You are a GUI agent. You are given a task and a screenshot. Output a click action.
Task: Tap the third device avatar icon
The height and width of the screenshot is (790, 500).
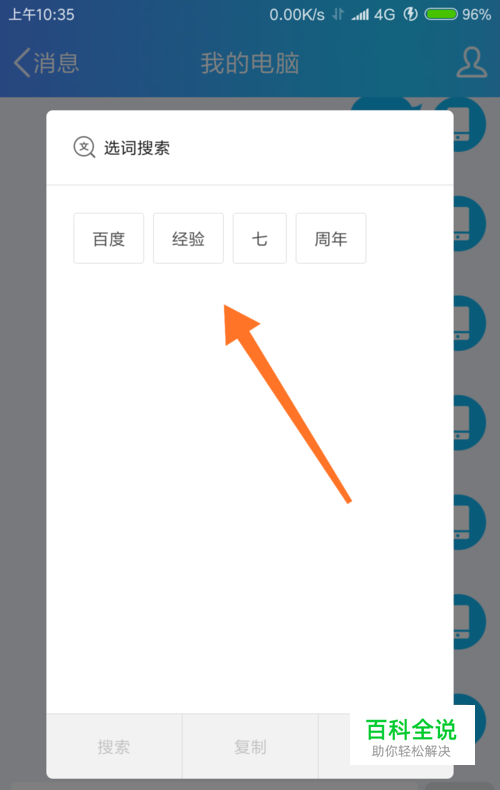pos(469,323)
